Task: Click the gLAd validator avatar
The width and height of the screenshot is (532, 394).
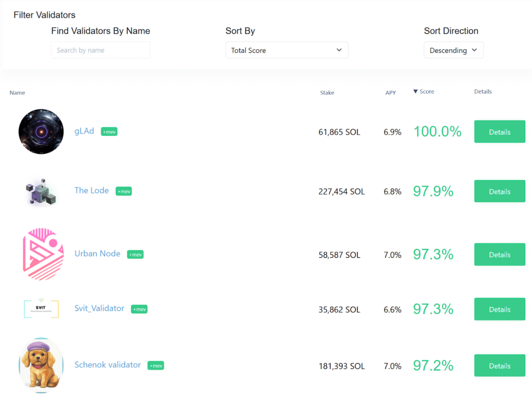Action: tap(41, 131)
